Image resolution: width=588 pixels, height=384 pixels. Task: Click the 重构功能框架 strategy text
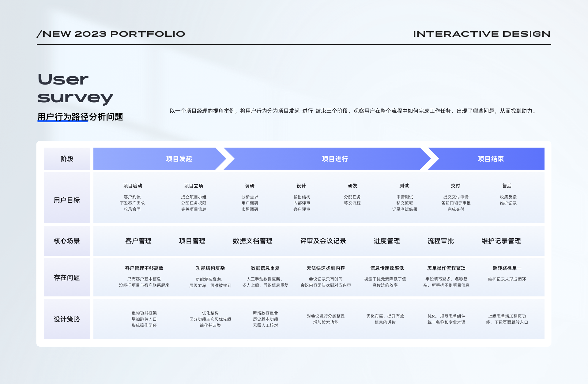point(144,313)
